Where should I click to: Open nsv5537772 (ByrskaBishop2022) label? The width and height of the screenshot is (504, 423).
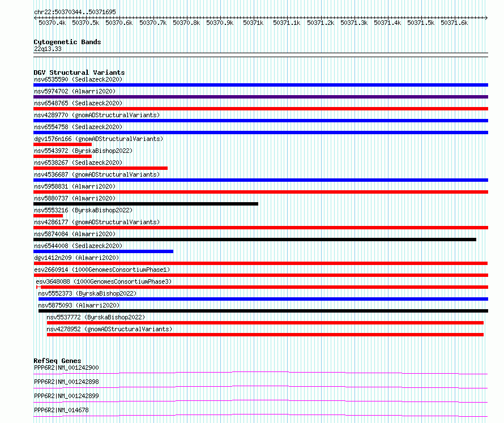96,317
